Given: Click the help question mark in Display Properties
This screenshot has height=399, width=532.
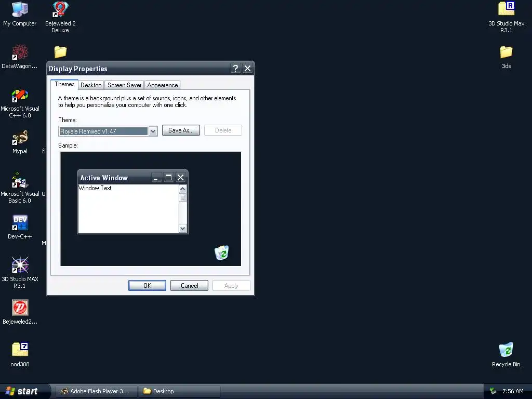Looking at the screenshot, I should coord(235,69).
